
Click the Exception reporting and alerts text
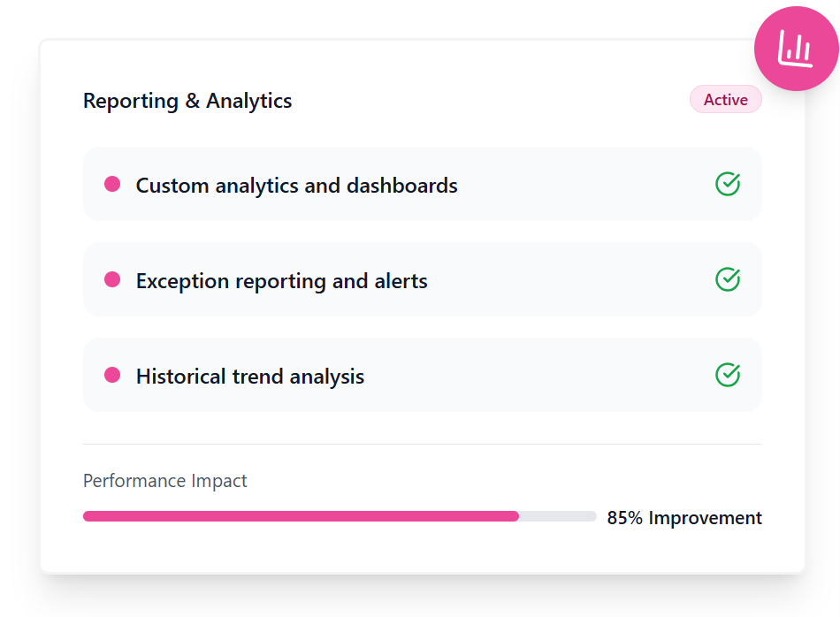point(281,281)
